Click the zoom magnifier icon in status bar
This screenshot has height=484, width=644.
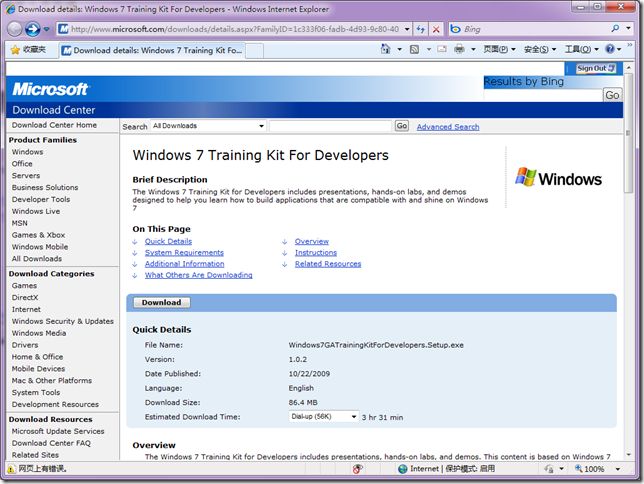coord(578,468)
